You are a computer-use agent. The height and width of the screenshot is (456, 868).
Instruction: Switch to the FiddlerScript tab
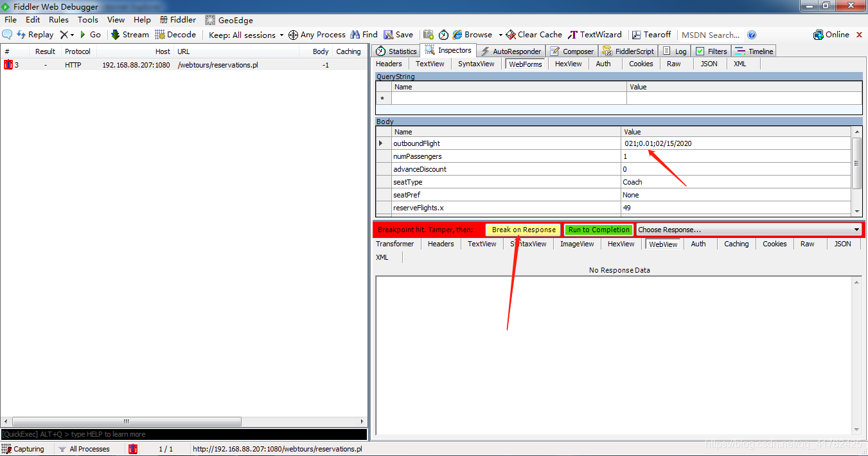628,51
